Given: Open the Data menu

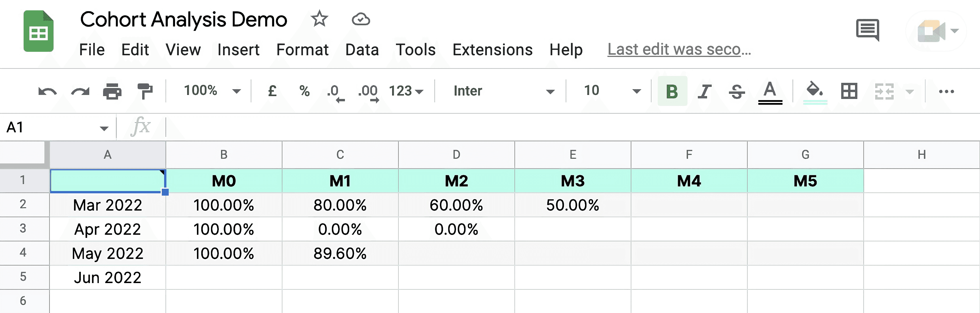Looking at the screenshot, I should [362, 50].
